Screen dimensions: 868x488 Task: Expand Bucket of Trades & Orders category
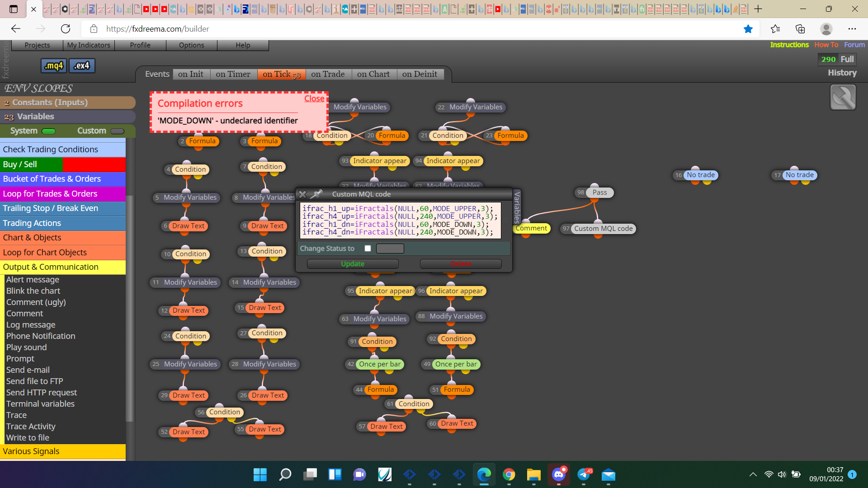pyautogui.click(x=63, y=179)
